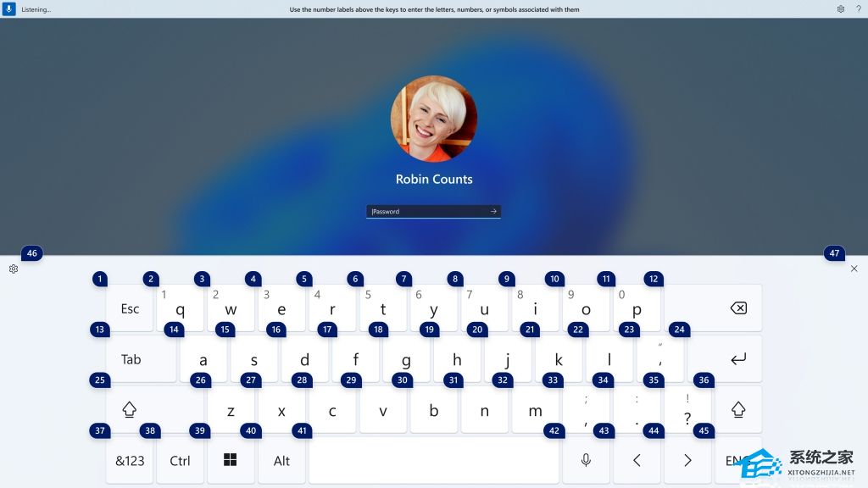This screenshot has height=488, width=868.
Task: Focus the Password input field
Action: click(427, 211)
